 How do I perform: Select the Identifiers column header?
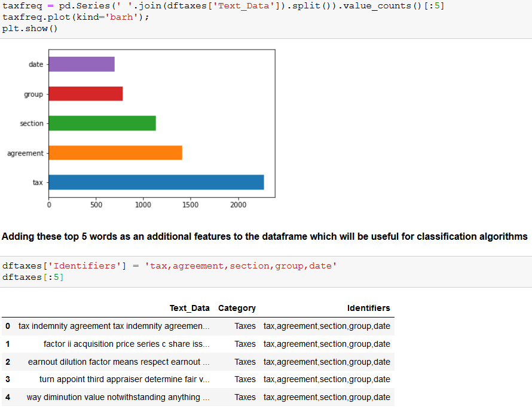point(368,308)
